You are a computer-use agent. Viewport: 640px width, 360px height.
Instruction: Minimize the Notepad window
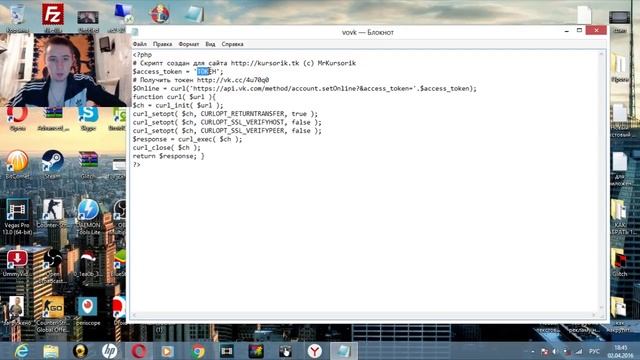[567, 31]
